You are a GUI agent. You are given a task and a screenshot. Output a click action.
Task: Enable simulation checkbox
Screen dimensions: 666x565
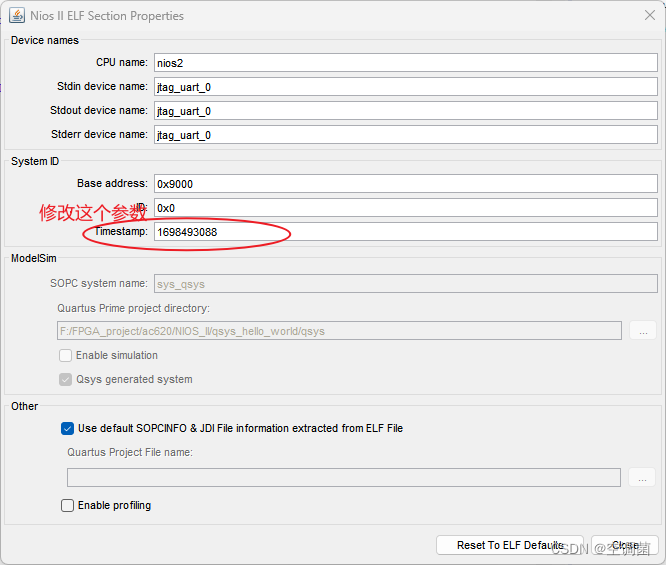pos(65,355)
